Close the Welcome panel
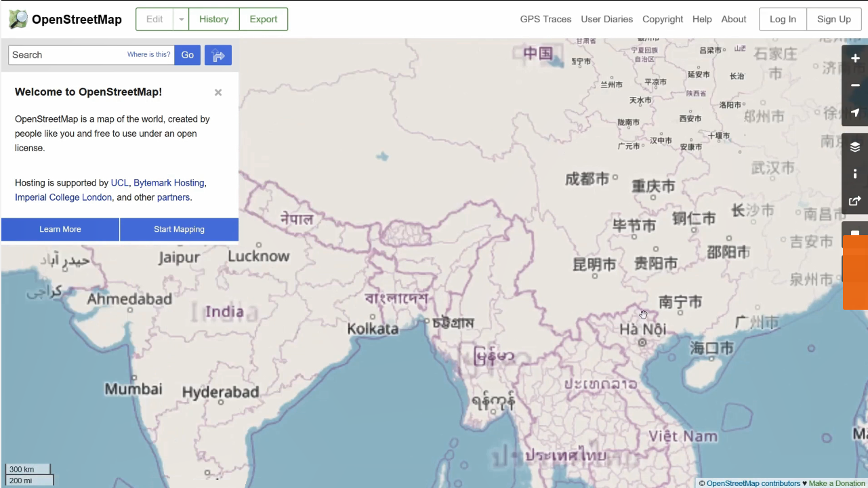This screenshot has width=868, height=488. pos(218,93)
